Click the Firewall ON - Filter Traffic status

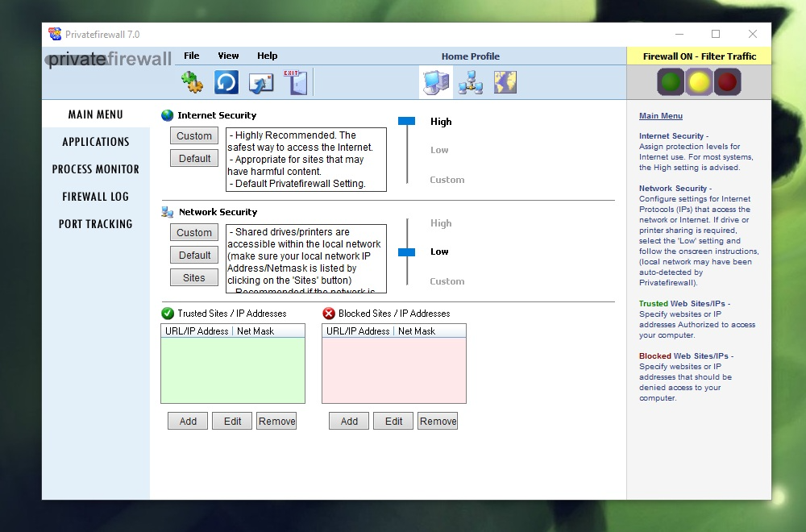(x=699, y=56)
